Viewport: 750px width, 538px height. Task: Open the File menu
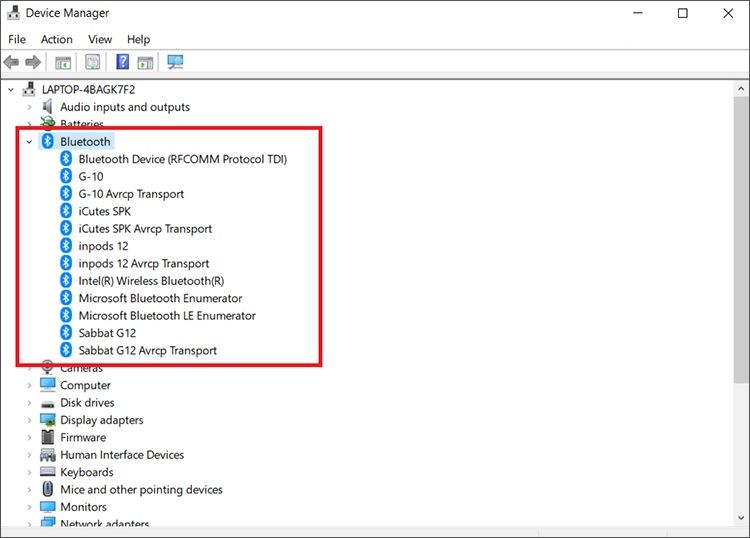pos(17,39)
